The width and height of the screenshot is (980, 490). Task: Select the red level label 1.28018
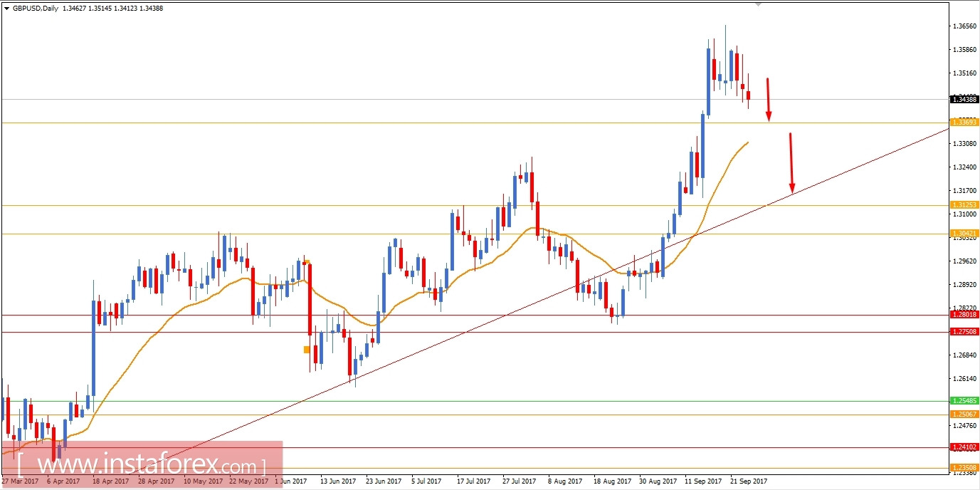coord(964,314)
